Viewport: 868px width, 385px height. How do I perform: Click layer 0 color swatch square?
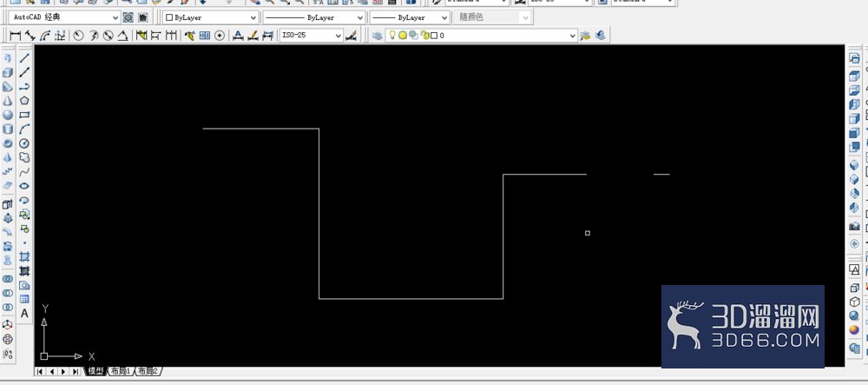click(x=434, y=36)
